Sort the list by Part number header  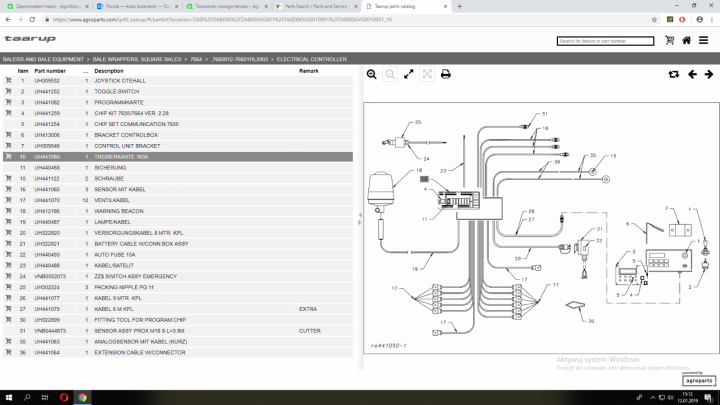(x=50, y=71)
